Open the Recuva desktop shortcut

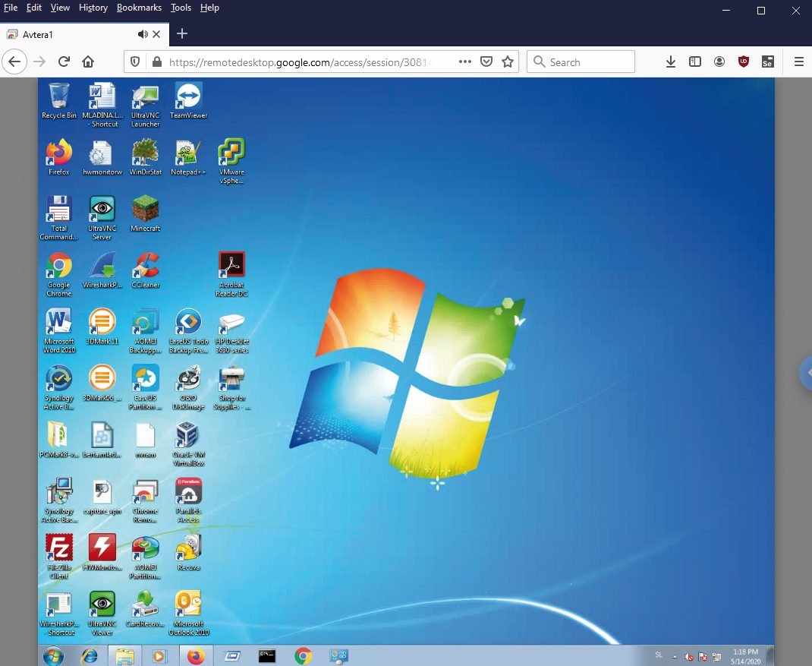click(188, 553)
